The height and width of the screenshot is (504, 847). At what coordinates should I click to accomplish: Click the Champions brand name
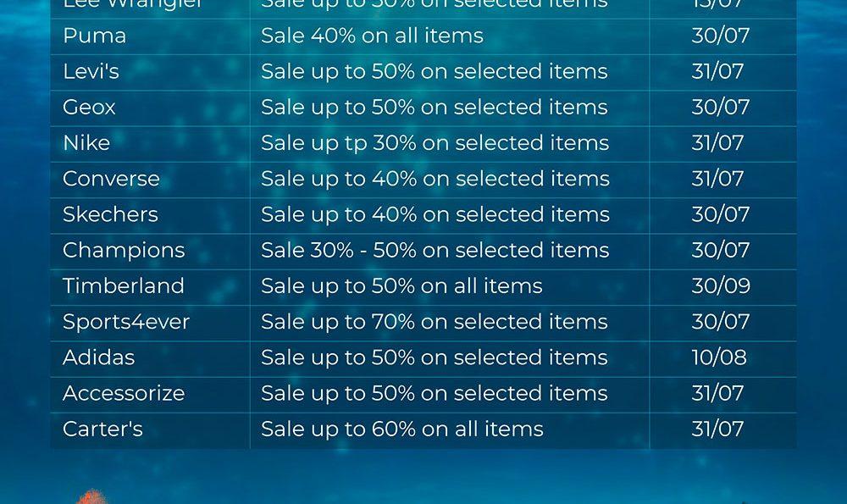coord(124,250)
